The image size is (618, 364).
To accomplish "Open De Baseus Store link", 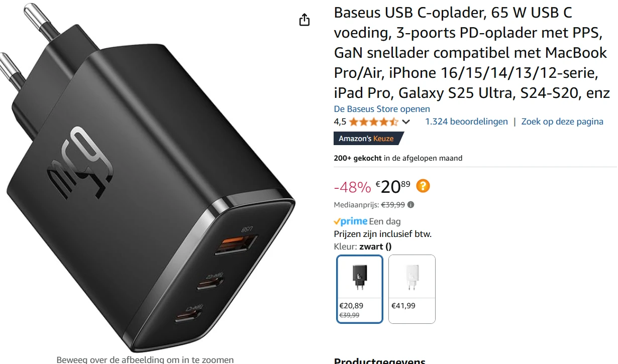I will coord(382,109).
